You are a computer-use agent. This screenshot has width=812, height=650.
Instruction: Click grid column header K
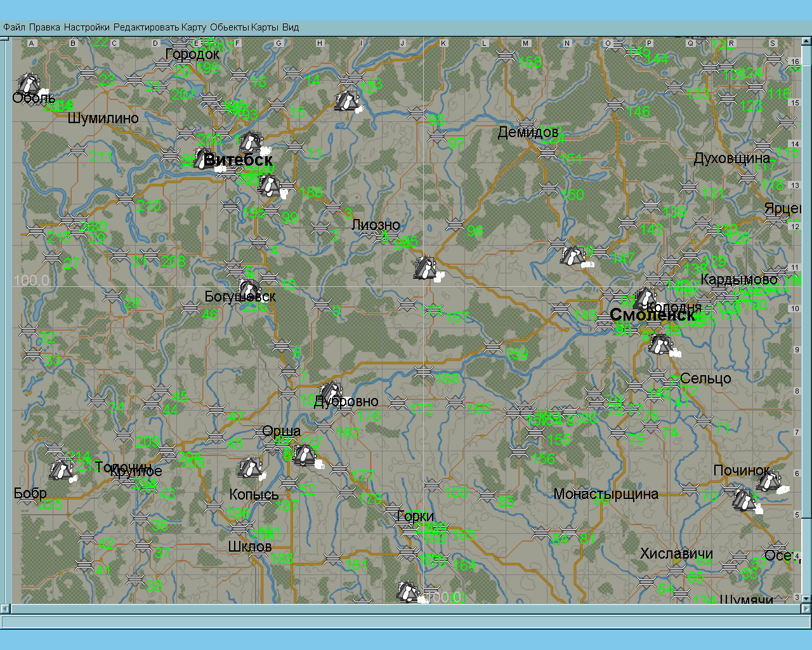(443, 43)
